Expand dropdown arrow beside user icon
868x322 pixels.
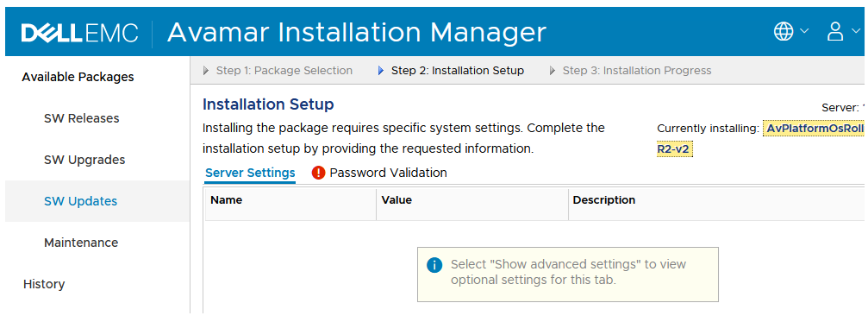(x=855, y=31)
